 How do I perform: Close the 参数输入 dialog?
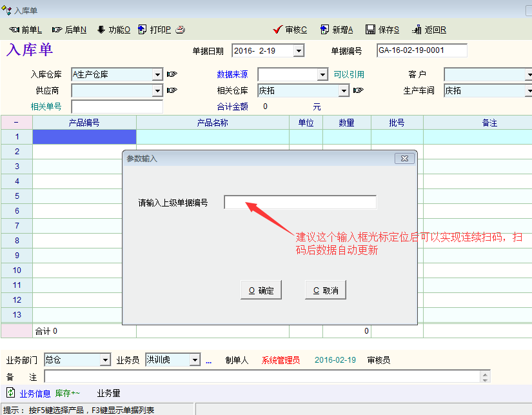coord(404,159)
